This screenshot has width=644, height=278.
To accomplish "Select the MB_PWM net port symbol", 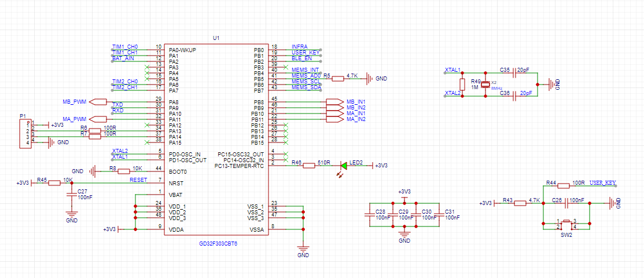I will [x=98, y=101].
